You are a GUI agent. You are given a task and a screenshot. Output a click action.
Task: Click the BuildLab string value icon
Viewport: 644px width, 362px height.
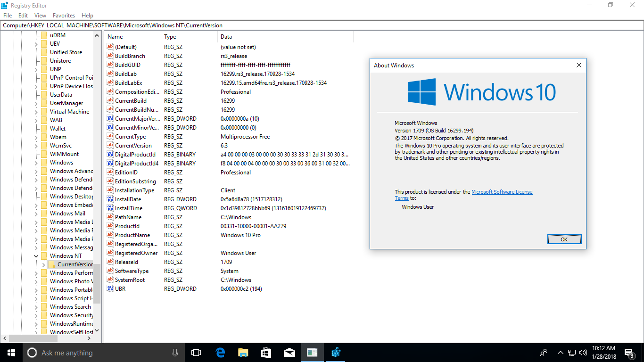pyautogui.click(x=110, y=74)
